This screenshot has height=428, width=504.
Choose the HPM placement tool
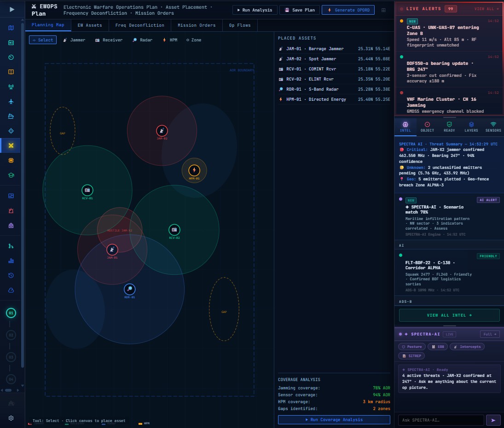point(170,40)
